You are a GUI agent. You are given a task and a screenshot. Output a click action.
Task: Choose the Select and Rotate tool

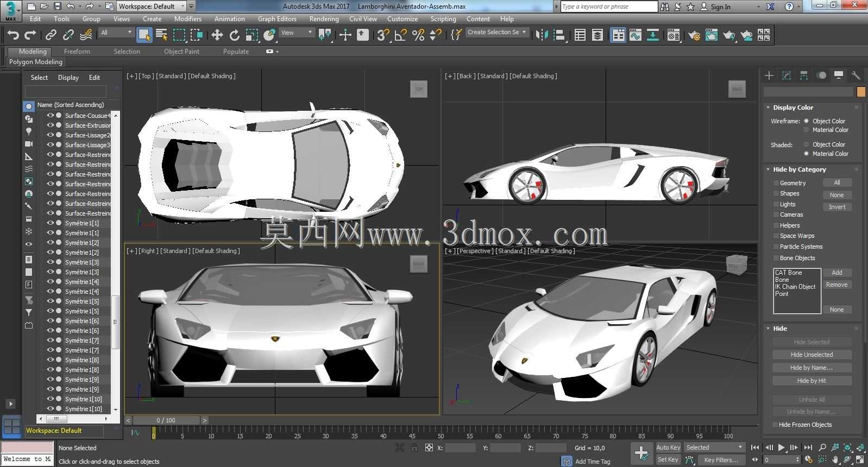click(234, 35)
